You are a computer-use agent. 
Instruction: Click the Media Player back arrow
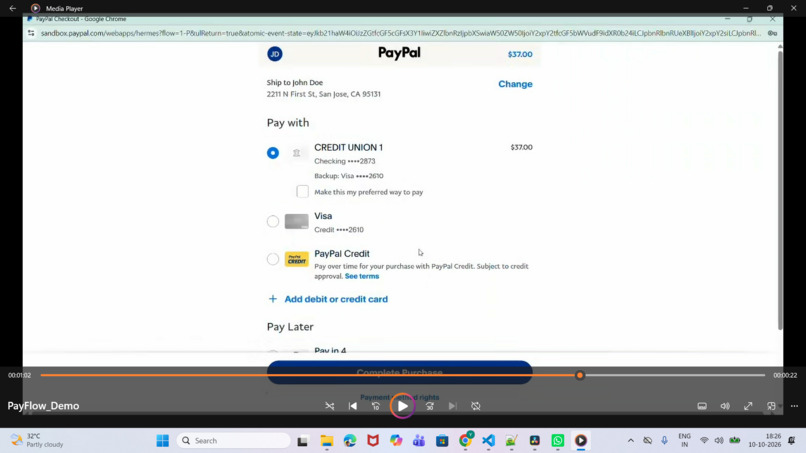coord(12,8)
